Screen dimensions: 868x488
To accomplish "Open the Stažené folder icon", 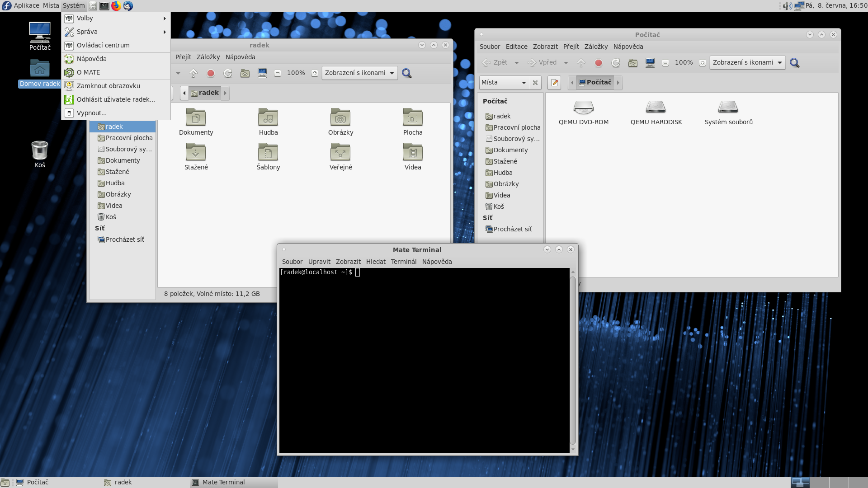I will click(196, 153).
